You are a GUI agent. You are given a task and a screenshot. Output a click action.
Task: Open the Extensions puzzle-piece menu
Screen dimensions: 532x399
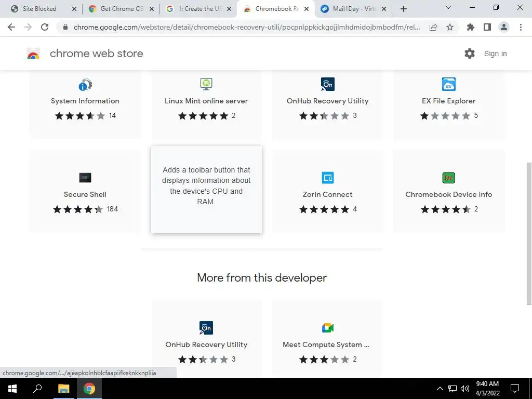471,27
